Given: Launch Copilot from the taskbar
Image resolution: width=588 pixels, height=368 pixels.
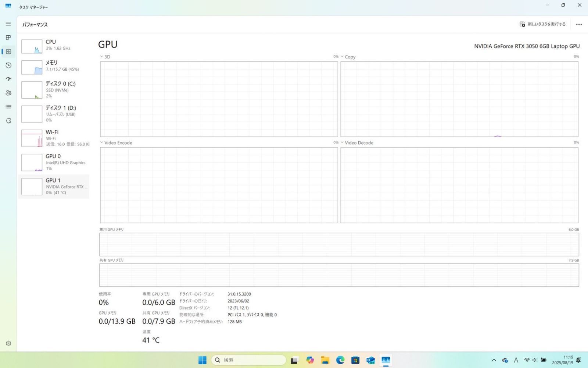Looking at the screenshot, I should click(310, 360).
